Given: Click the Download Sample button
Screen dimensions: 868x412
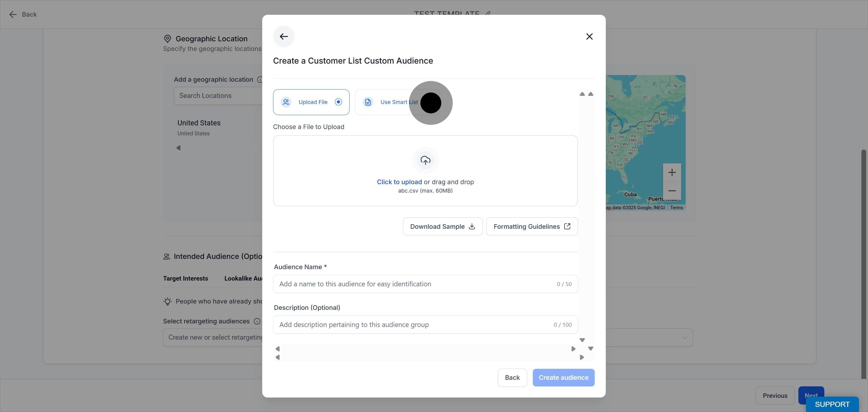Looking at the screenshot, I should click(x=443, y=226).
